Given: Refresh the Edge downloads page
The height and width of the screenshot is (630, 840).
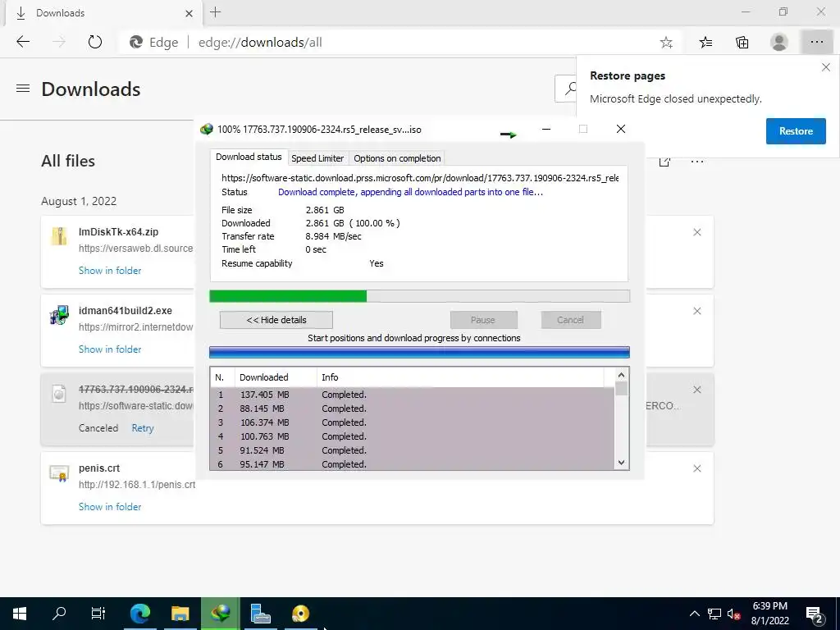Looking at the screenshot, I should (x=95, y=42).
